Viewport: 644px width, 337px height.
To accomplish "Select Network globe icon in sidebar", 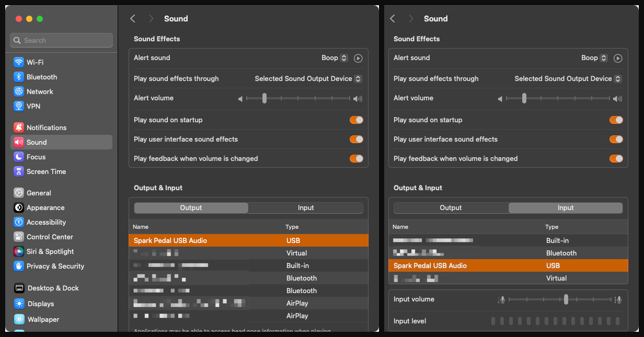I will 19,91.
